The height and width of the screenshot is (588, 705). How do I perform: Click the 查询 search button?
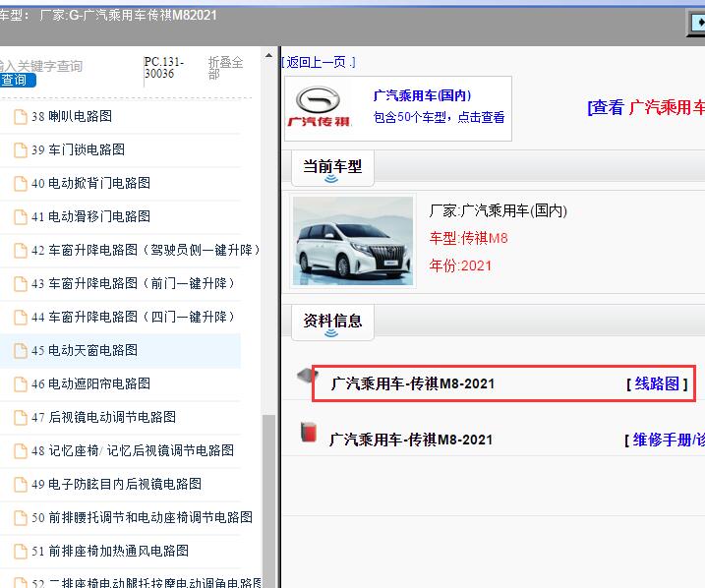click(17, 80)
